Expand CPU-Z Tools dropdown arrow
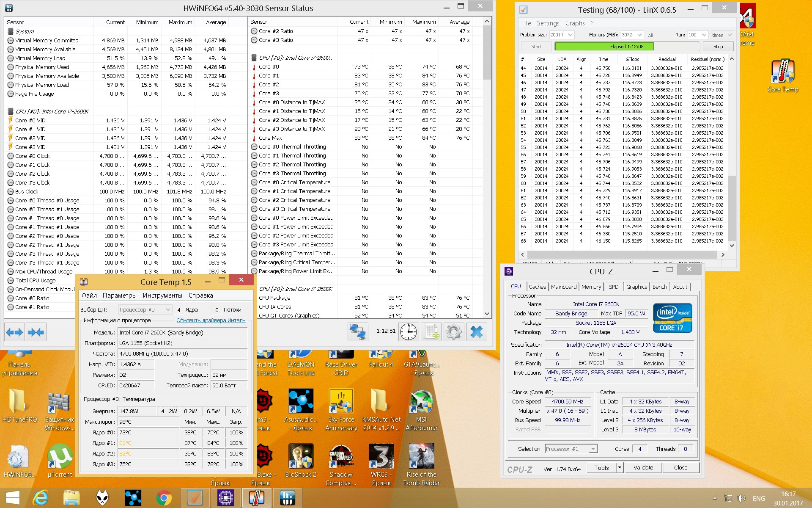This screenshot has width=812, height=508. 620,467
